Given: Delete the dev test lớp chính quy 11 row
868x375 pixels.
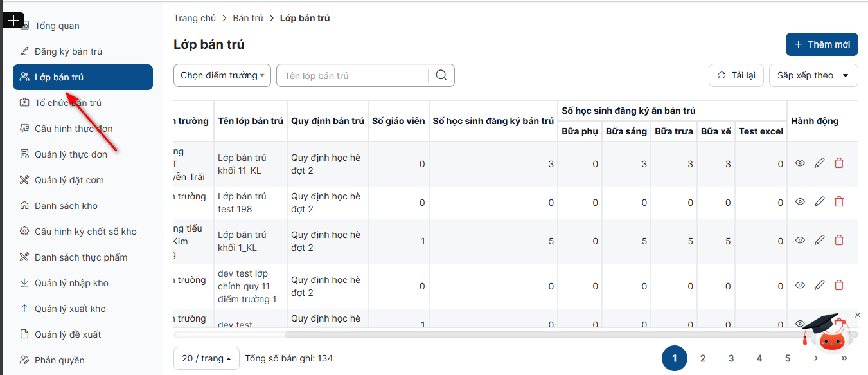Looking at the screenshot, I should (x=838, y=286).
